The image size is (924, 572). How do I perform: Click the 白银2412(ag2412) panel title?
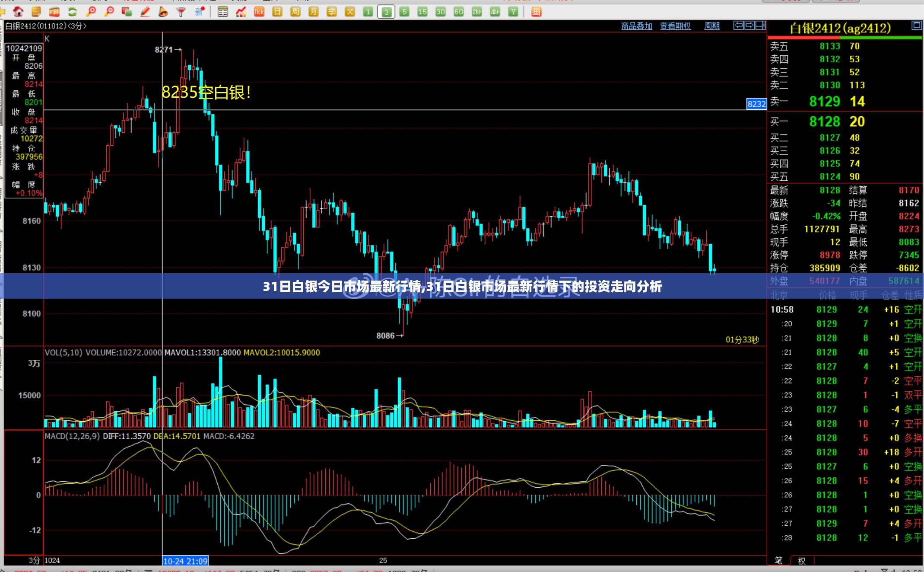pos(840,29)
